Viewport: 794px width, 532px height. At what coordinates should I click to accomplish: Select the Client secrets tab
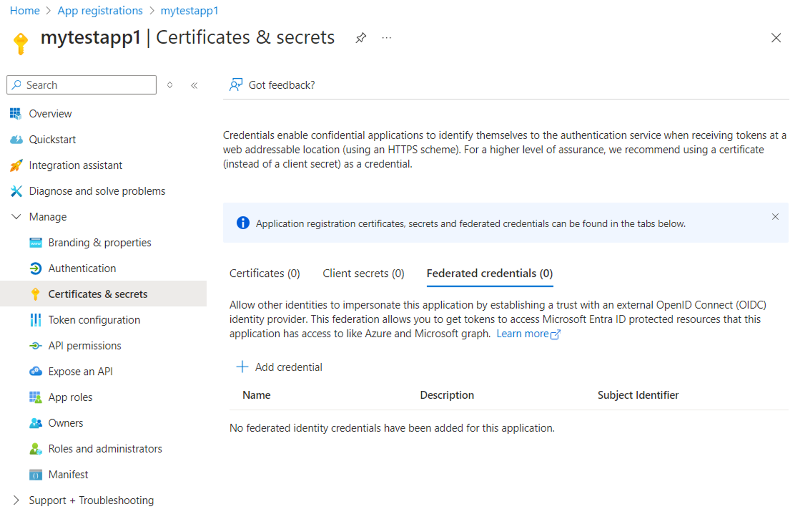click(x=363, y=273)
